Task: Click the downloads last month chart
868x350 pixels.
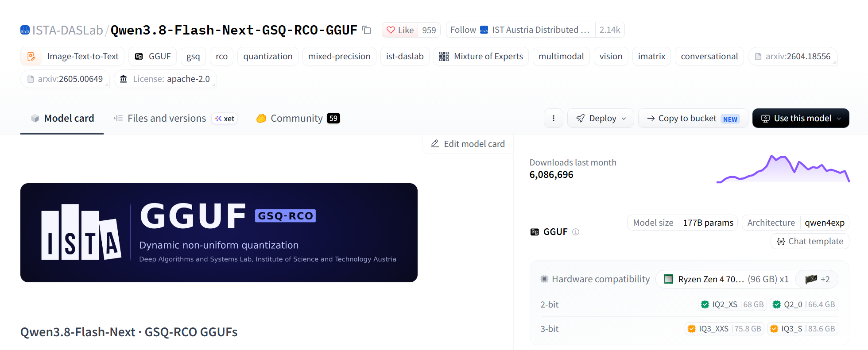Action: [x=783, y=169]
